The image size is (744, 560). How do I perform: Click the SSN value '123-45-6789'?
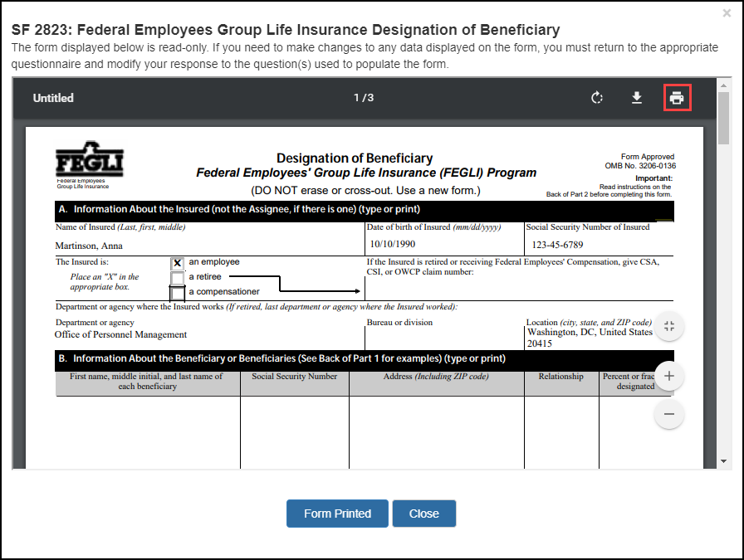click(557, 245)
